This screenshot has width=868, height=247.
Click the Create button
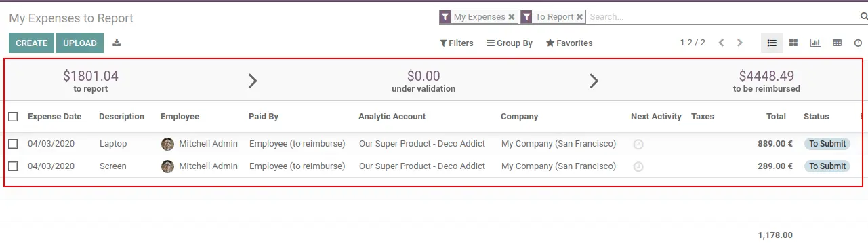32,43
